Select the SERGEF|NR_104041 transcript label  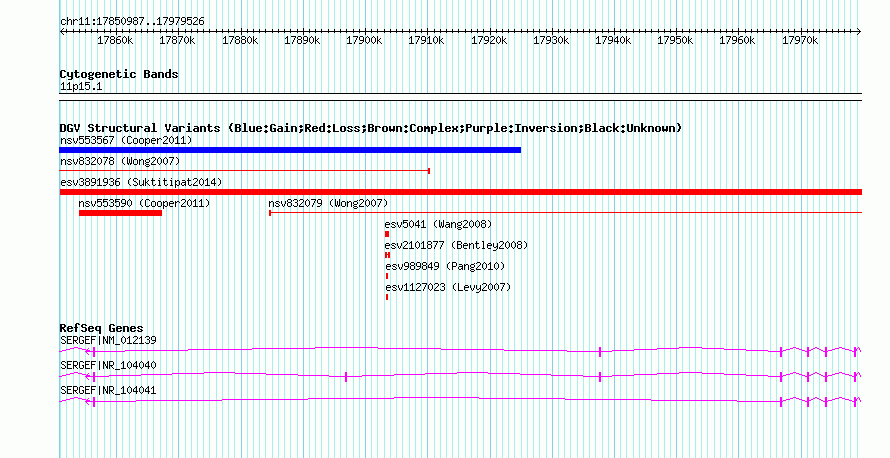pos(108,390)
